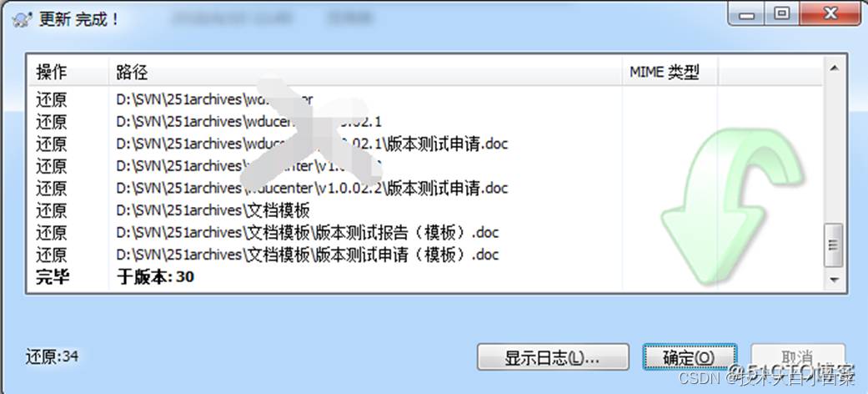868x394 pixels.
Task: Select the 文档模板 folder row
Action: click(425, 210)
